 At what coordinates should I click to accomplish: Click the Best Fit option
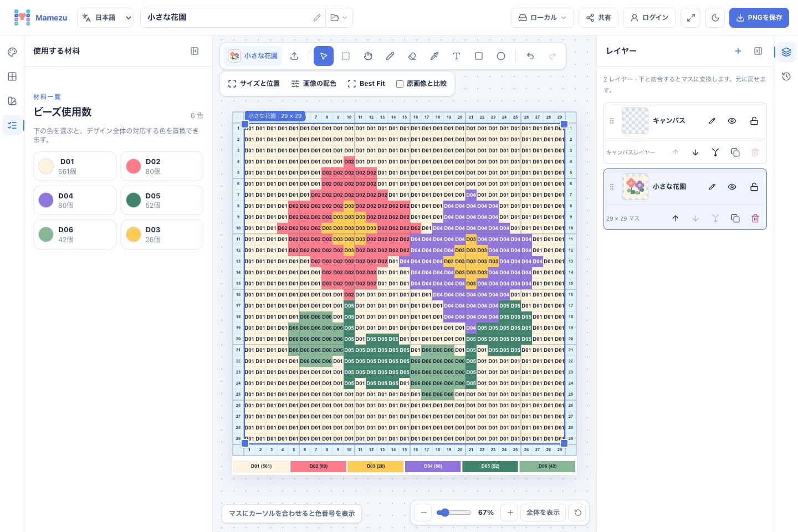tap(366, 84)
